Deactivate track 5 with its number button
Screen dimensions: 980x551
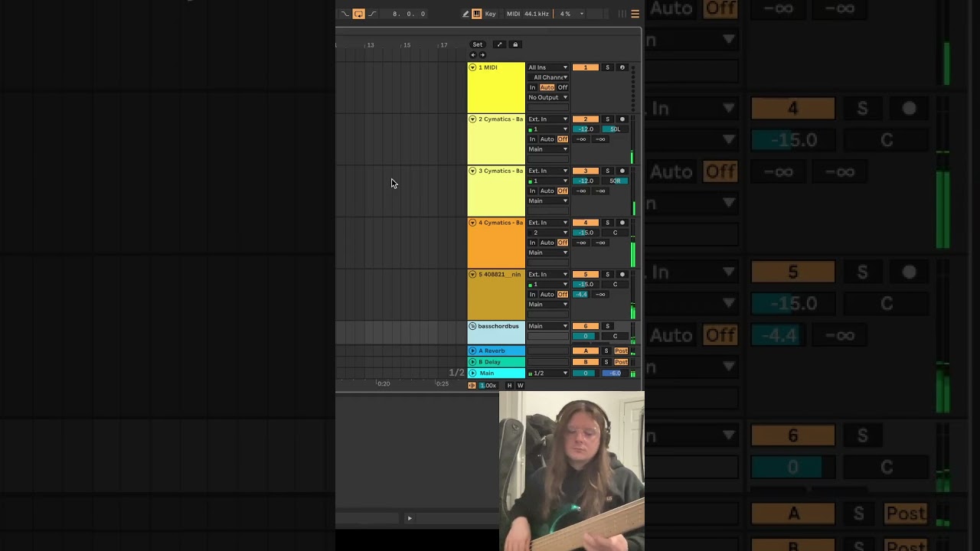(x=586, y=274)
